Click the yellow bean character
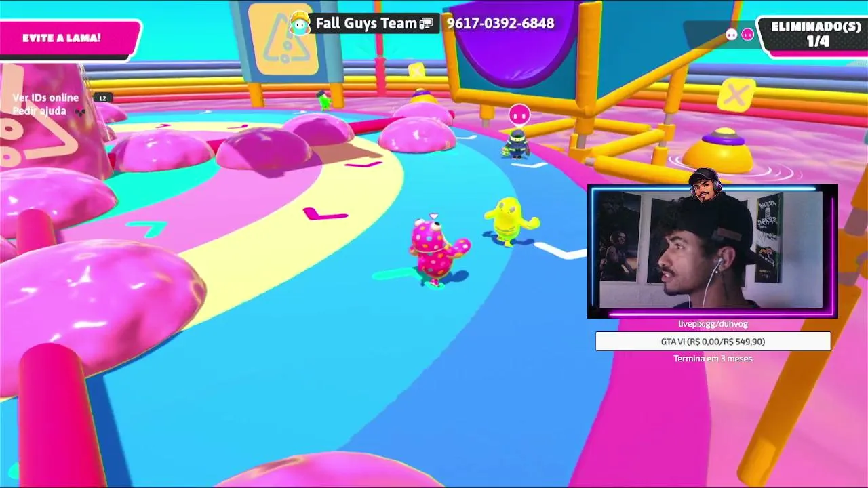868x488 pixels. 511,221
